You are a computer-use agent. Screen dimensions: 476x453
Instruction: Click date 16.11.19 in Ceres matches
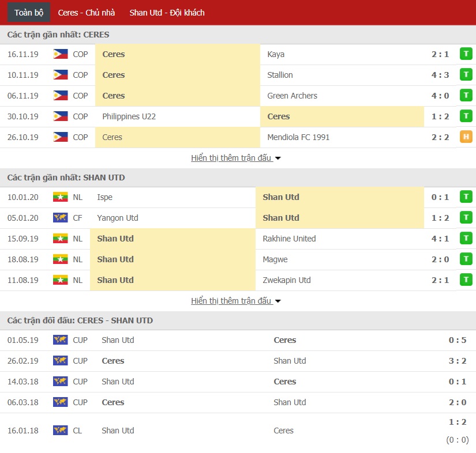point(23,54)
